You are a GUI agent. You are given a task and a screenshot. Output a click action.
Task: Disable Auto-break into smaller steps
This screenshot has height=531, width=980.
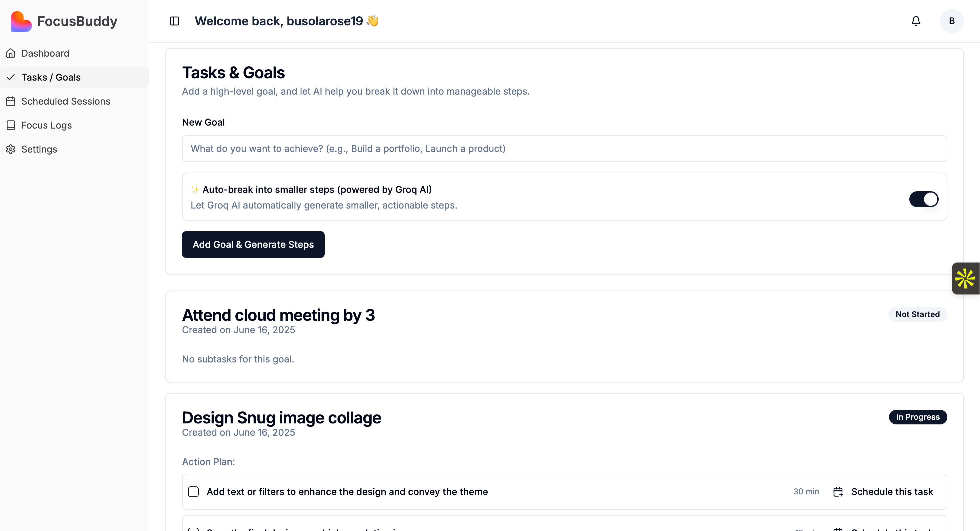click(924, 199)
